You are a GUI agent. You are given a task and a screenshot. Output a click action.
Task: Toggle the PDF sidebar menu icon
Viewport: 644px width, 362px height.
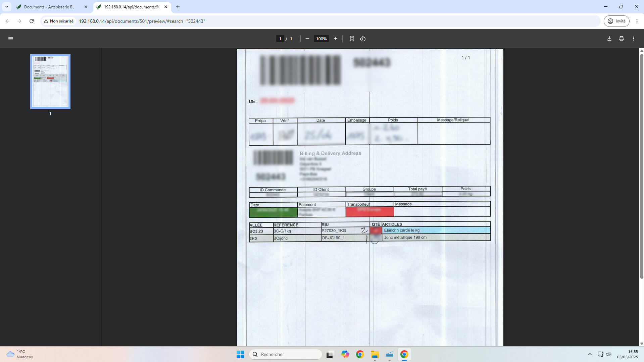click(x=11, y=39)
